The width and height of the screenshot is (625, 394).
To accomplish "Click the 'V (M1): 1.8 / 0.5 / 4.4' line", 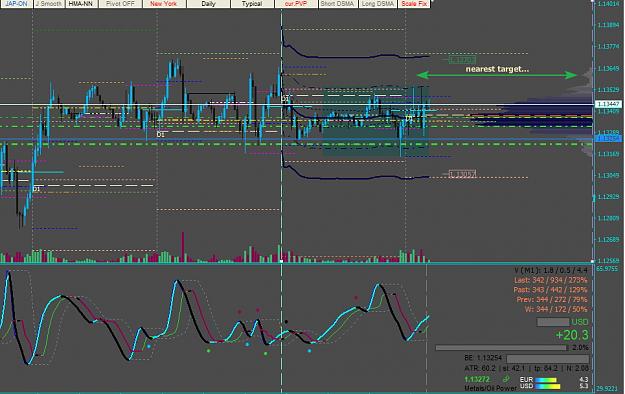I will click(x=551, y=270).
